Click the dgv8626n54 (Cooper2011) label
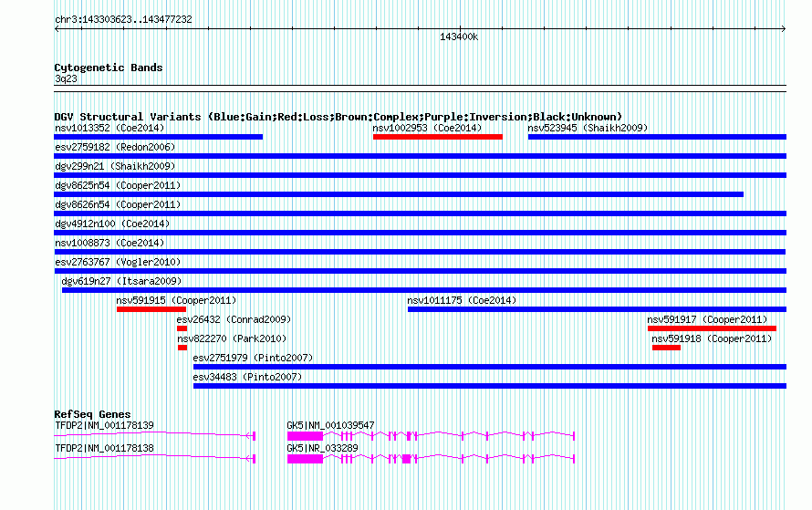 point(118,204)
